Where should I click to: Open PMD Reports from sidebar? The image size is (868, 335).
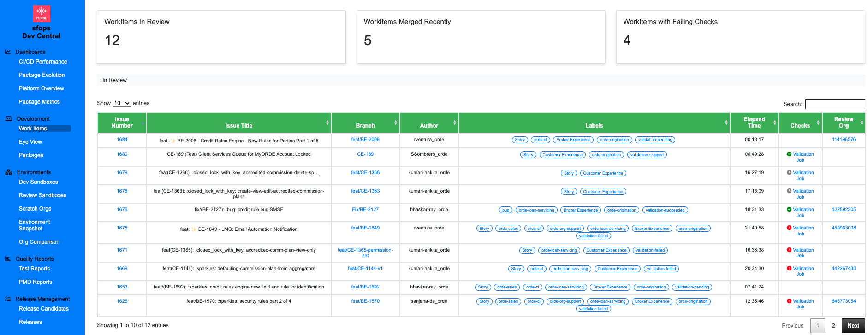tap(36, 282)
